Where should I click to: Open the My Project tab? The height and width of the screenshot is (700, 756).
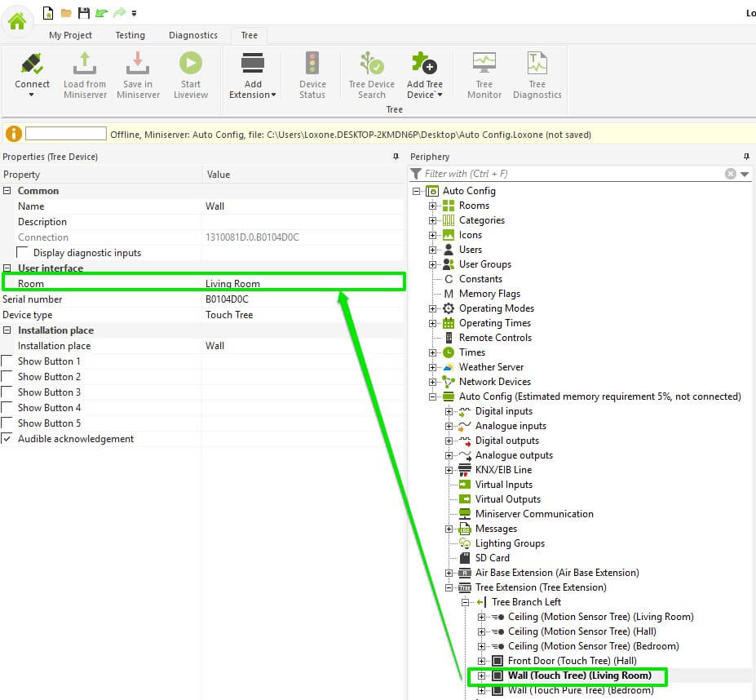click(x=70, y=35)
